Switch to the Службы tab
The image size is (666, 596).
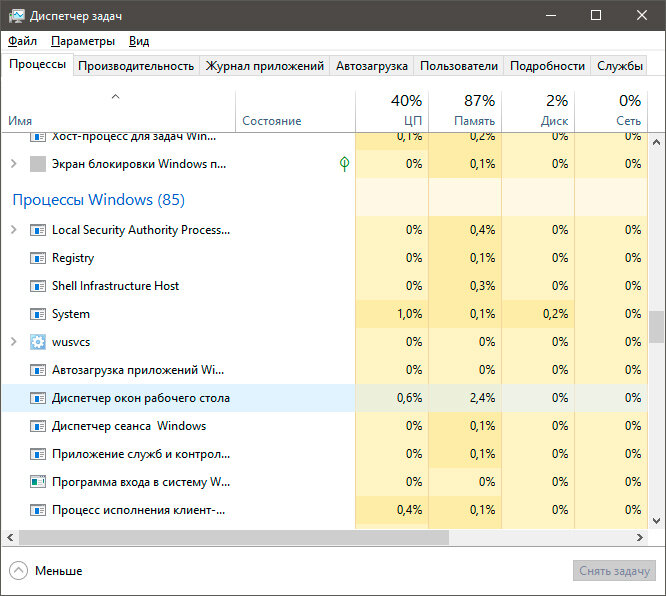click(x=619, y=66)
